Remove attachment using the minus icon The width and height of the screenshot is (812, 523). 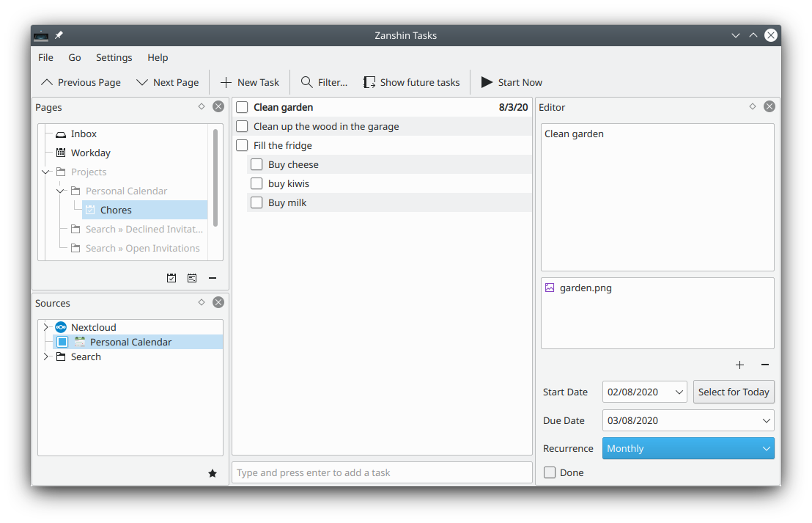point(765,365)
